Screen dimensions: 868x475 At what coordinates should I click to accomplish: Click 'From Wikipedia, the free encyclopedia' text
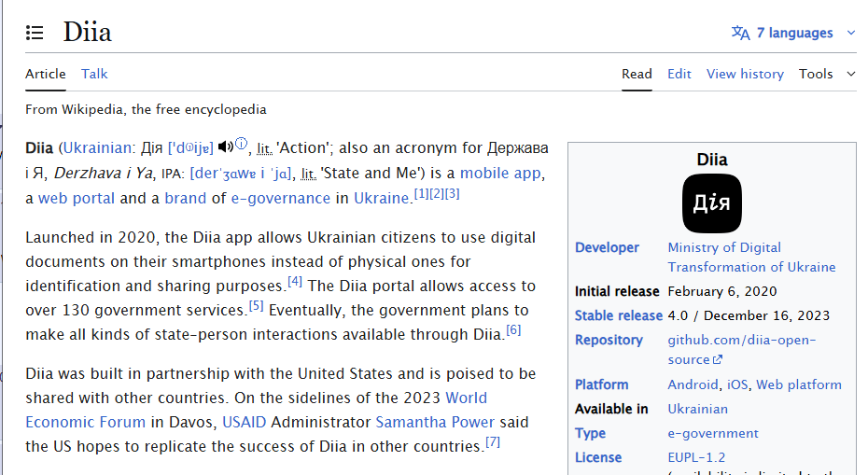coord(146,109)
